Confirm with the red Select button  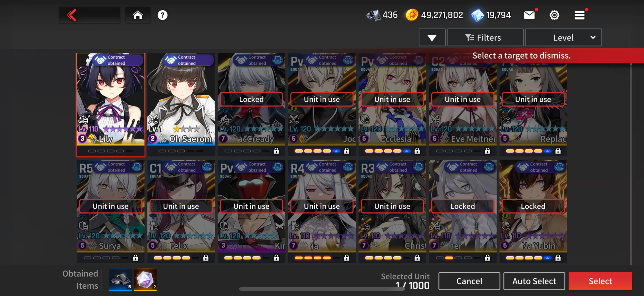click(x=600, y=281)
